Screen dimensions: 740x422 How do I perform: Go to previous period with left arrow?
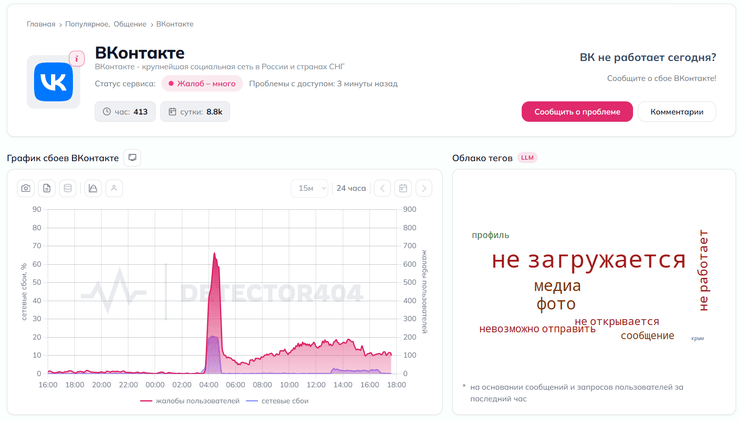382,188
